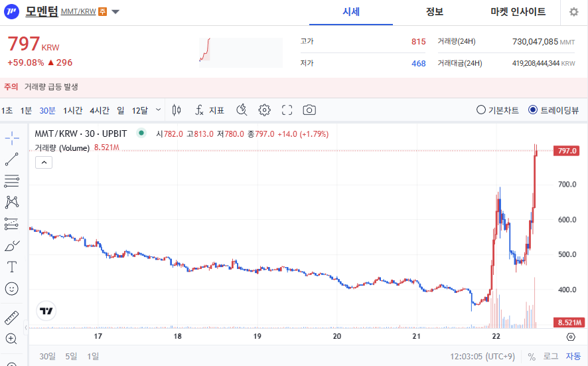The width and height of the screenshot is (588, 366).
Task: Open the emoji sticker tool
Action: [12, 289]
